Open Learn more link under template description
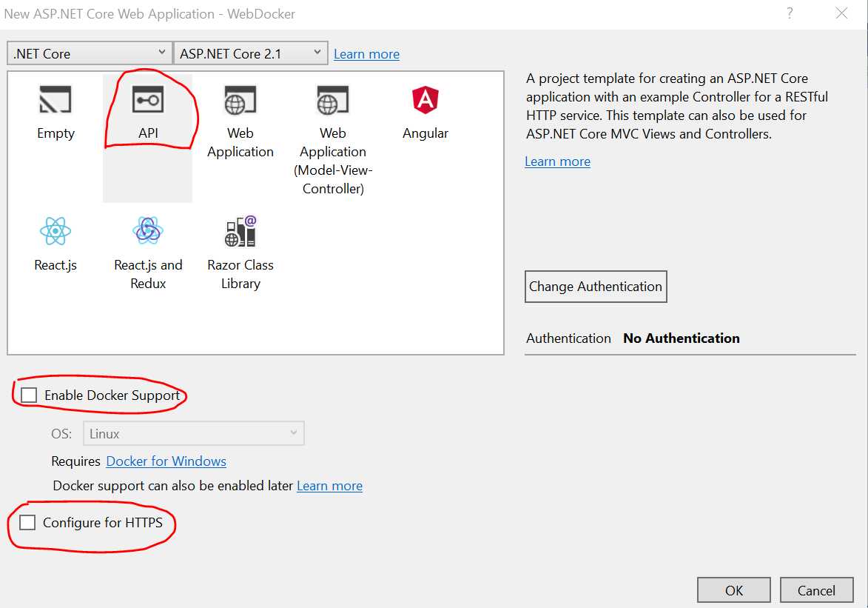The height and width of the screenshot is (608, 868). (x=557, y=162)
